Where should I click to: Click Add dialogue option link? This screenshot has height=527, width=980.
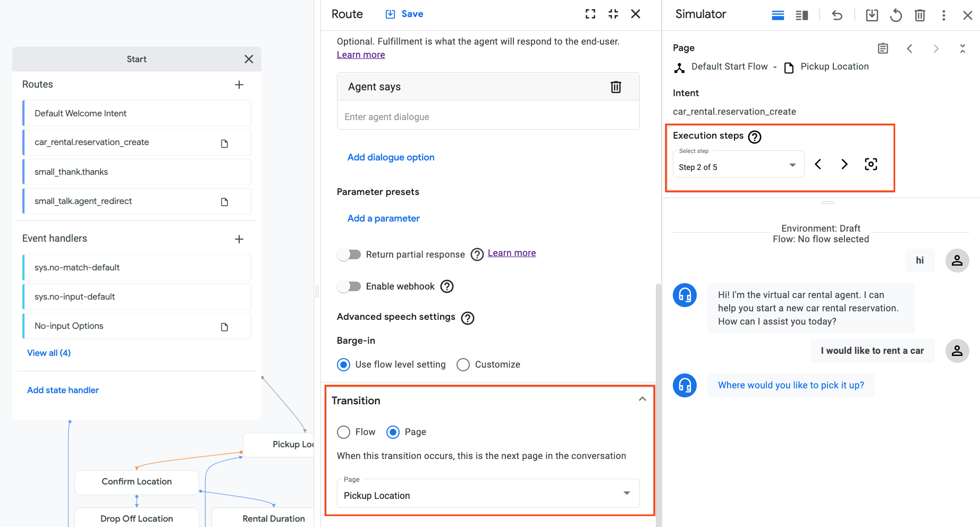point(391,157)
